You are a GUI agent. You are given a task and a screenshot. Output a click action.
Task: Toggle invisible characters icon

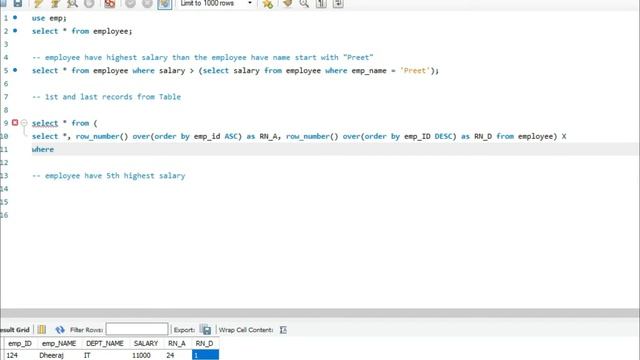click(321, 4)
